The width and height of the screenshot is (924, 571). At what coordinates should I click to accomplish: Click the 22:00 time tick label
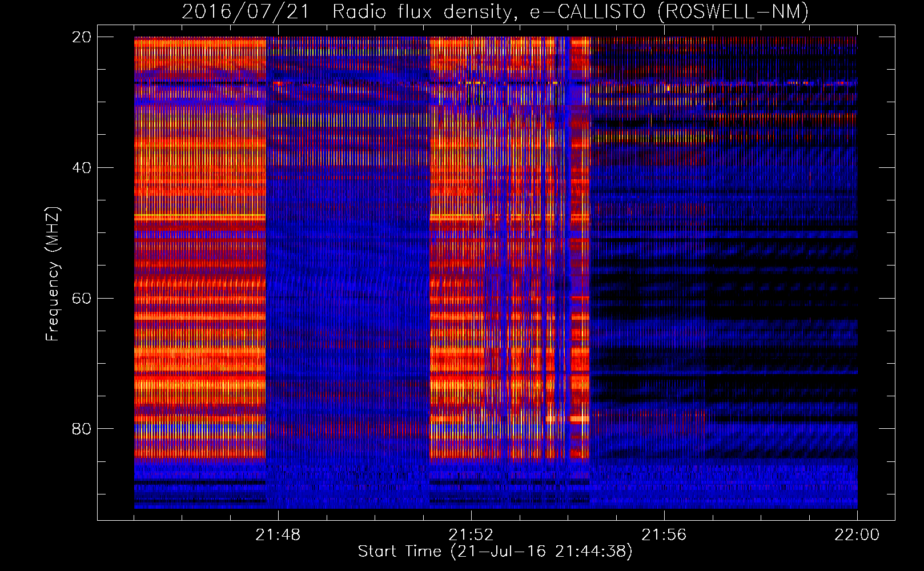(857, 535)
